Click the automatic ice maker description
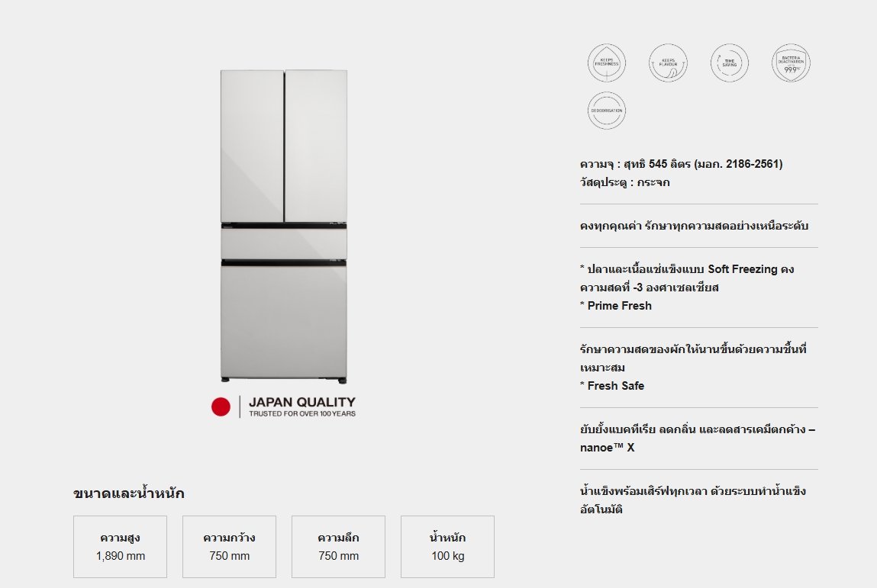 [x=693, y=500]
